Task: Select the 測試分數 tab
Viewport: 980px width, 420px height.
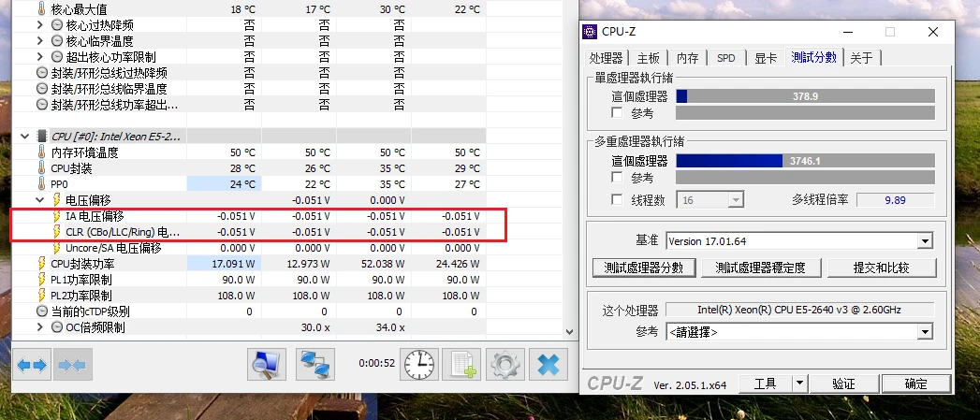Action: coord(813,57)
